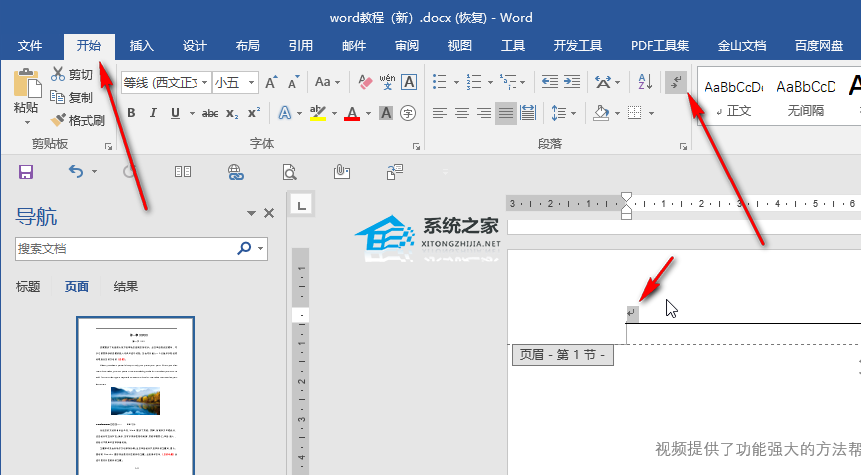Open the numbered list style dropdown arrow
Image resolution: width=861 pixels, height=475 pixels.
point(490,82)
